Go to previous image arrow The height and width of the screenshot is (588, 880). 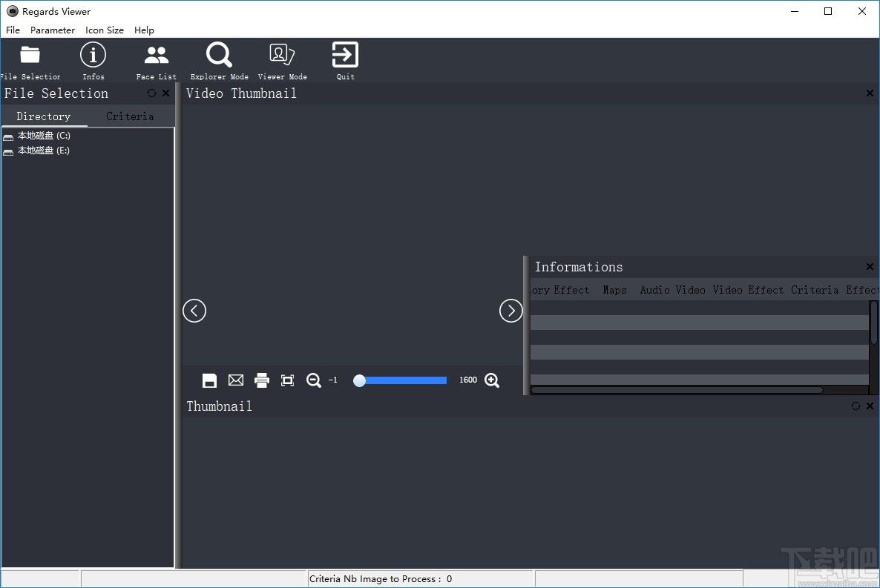point(194,311)
